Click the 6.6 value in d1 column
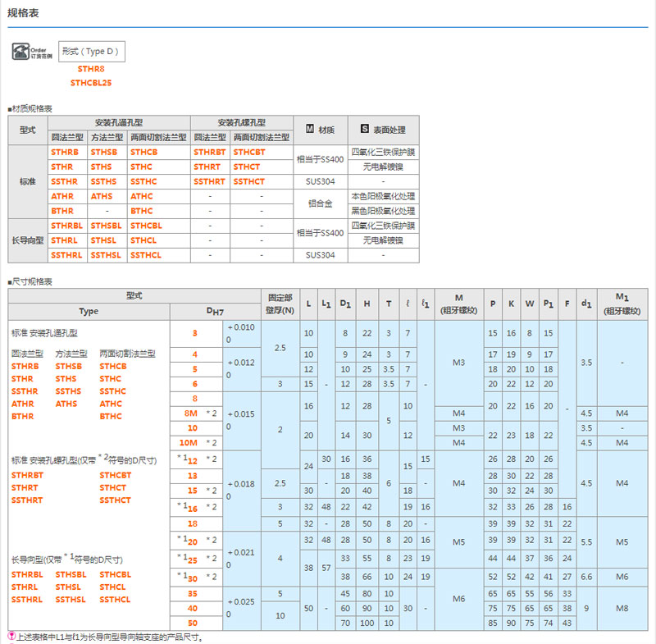This screenshot has width=656, height=644. pos(586,577)
